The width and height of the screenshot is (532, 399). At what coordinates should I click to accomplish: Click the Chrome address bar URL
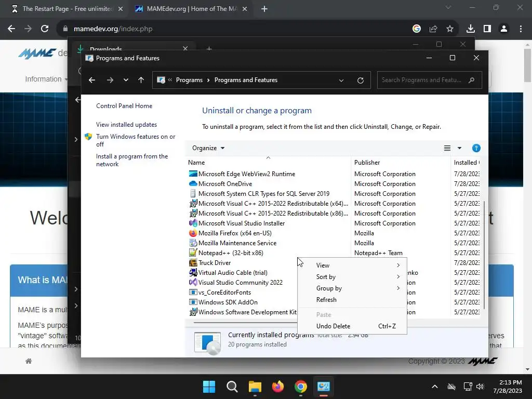tap(113, 29)
